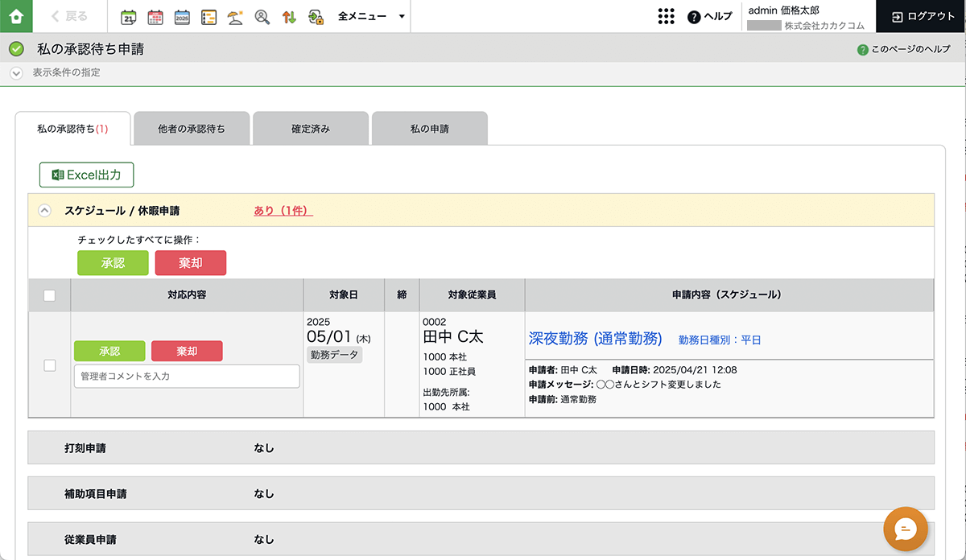Open the daily calendar icon showing 21
The height and width of the screenshot is (560, 966).
click(x=129, y=17)
